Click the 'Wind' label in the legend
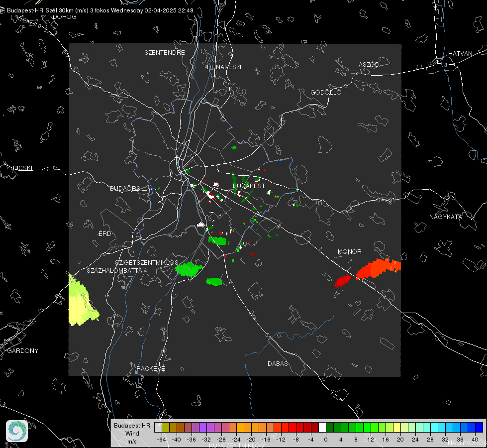 [132, 434]
